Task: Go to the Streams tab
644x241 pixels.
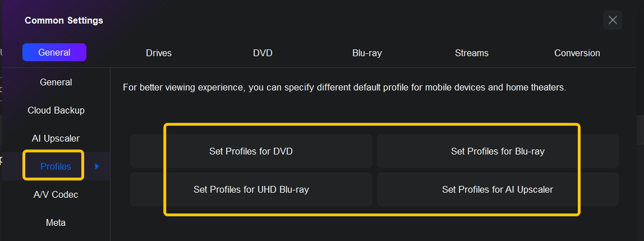Action: pyautogui.click(x=471, y=53)
